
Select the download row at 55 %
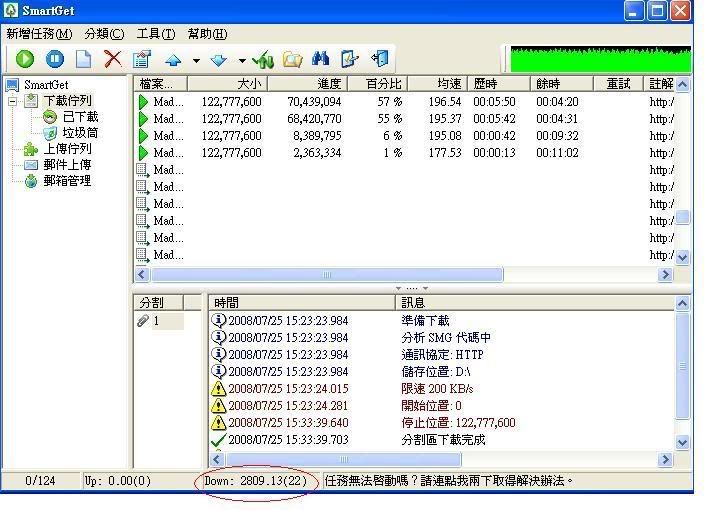(405, 119)
